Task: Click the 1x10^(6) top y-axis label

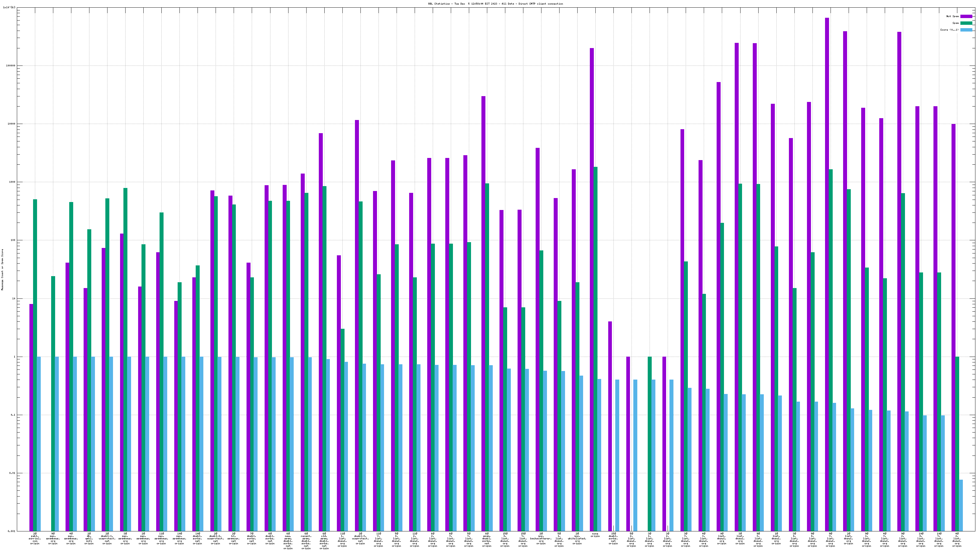Action: (x=9, y=7)
